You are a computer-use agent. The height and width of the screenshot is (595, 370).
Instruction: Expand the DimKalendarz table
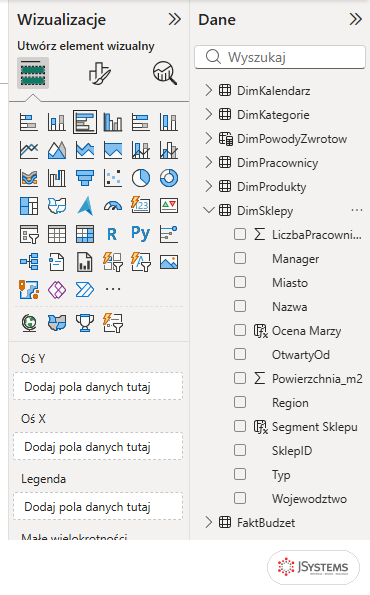point(208,90)
